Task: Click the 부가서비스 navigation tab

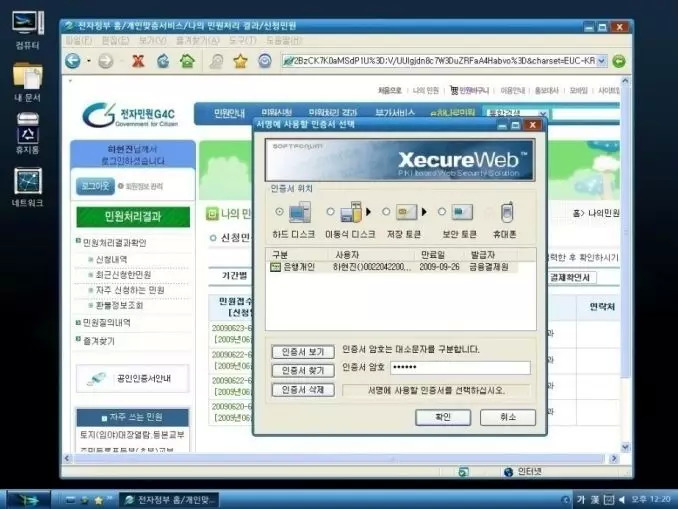Action: [x=395, y=113]
